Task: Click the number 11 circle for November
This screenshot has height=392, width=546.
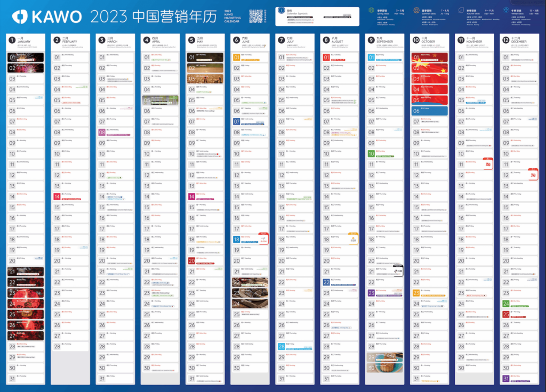Action: (x=461, y=40)
